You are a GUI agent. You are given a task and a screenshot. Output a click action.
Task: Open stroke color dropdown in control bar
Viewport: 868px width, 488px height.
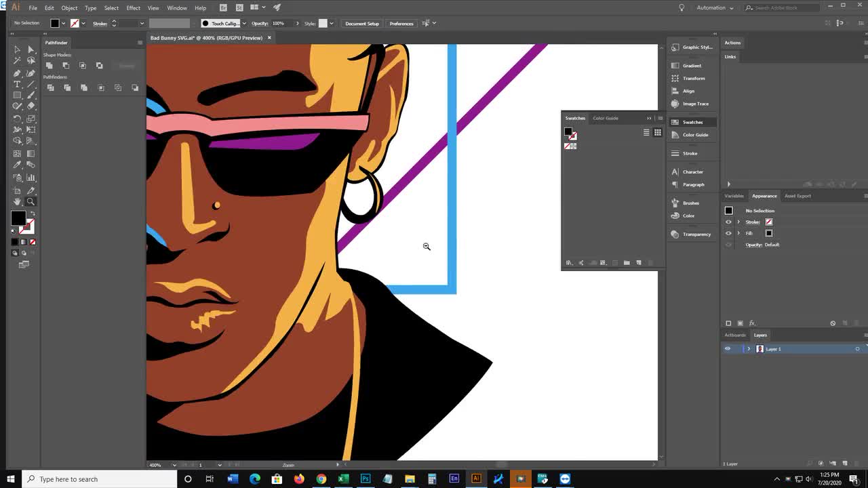(83, 23)
